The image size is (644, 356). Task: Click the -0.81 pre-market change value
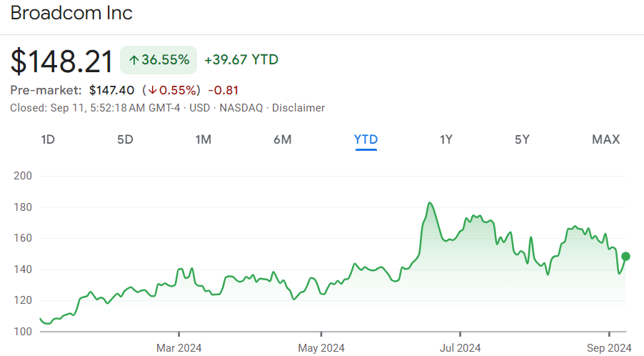tap(223, 91)
